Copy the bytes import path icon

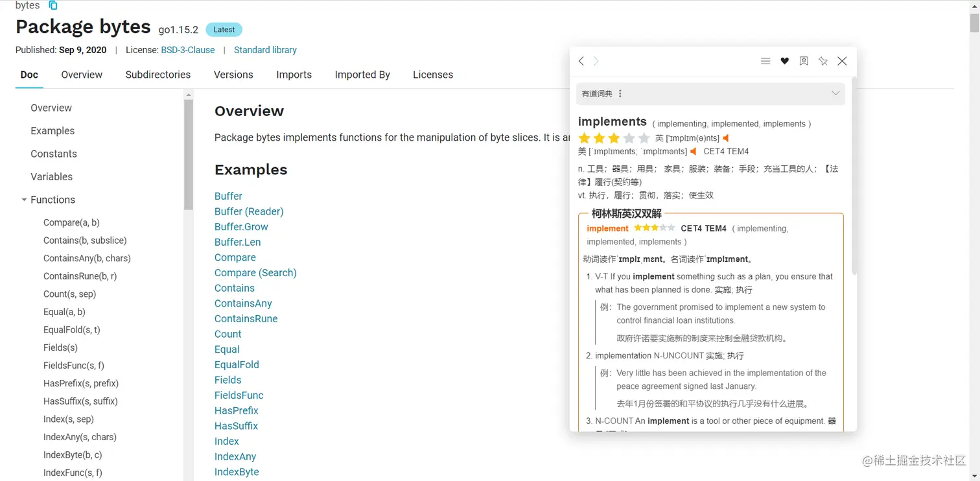click(x=53, y=5)
